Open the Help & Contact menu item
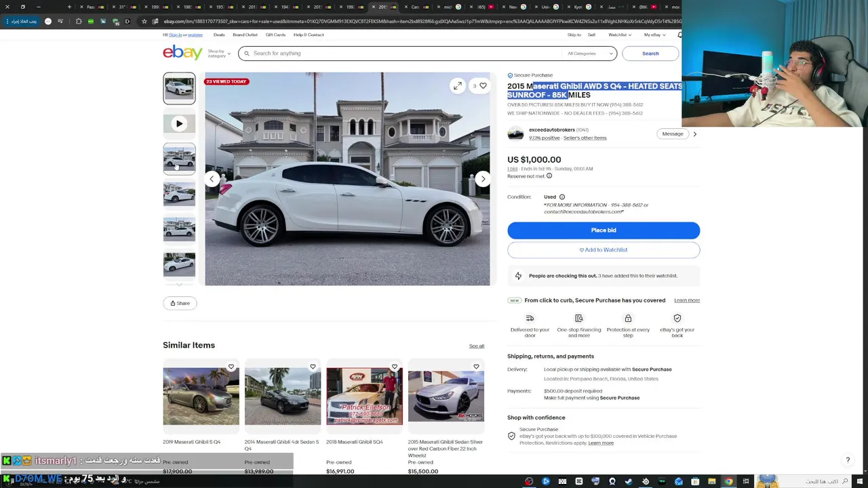Image resolution: width=868 pixels, height=488 pixels. click(309, 35)
